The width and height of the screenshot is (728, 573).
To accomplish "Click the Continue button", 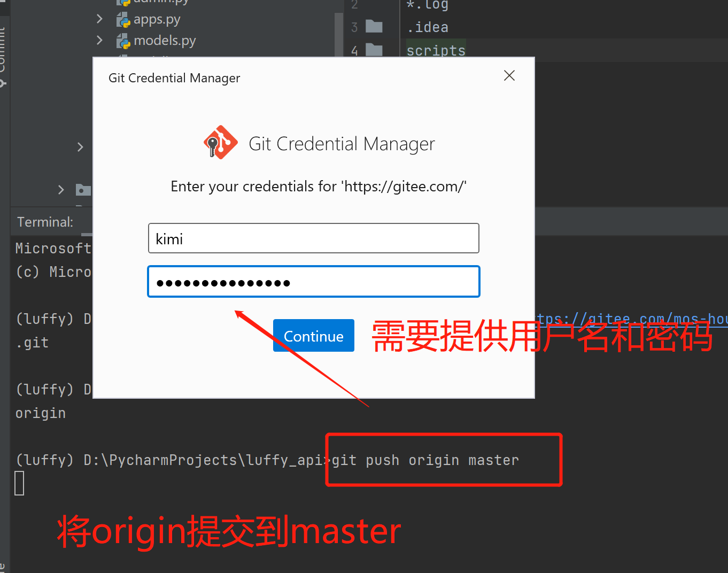I will [314, 336].
